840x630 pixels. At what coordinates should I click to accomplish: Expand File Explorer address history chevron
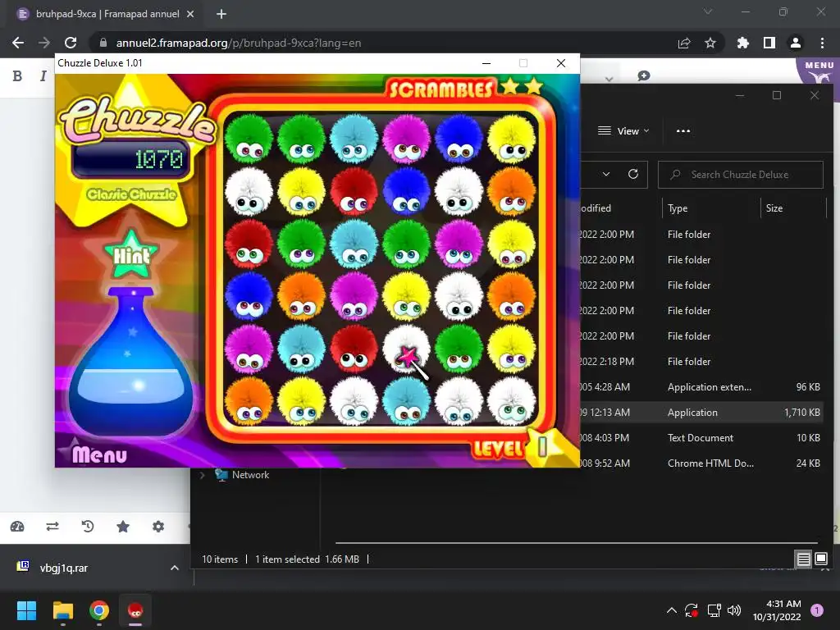pos(606,174)
